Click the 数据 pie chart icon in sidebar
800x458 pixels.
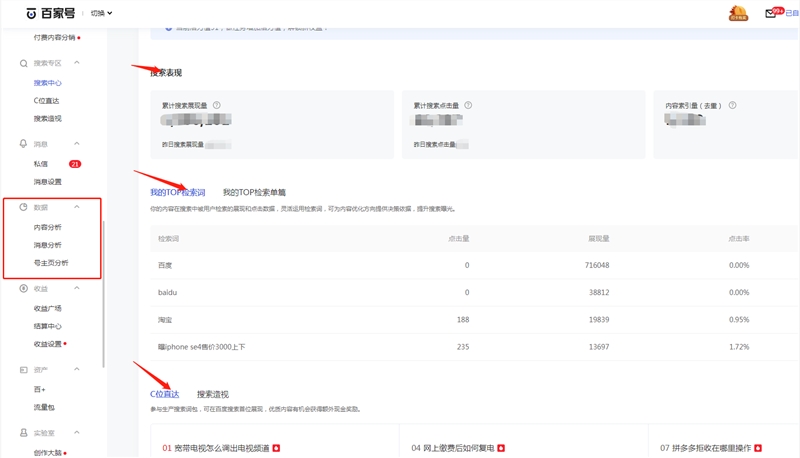coord(24,207)
